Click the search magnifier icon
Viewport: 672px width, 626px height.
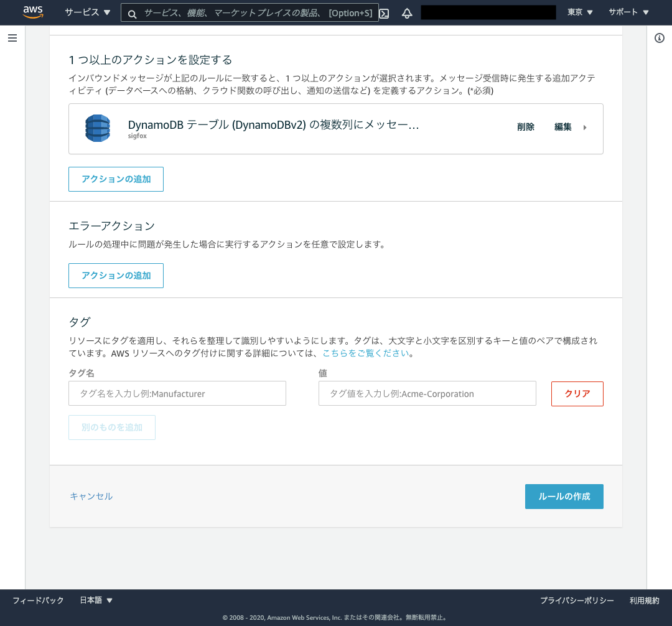[131, 12]
